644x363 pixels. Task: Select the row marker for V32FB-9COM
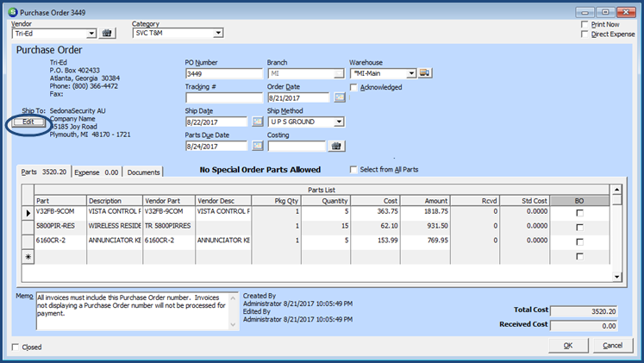coord(27,212)
